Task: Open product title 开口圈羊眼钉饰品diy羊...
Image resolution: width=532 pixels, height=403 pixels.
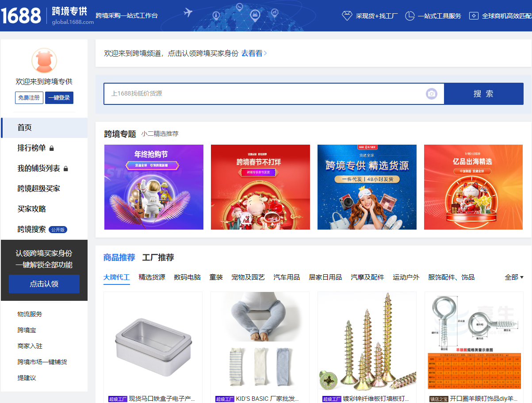Action: click(x=483, y=399)
